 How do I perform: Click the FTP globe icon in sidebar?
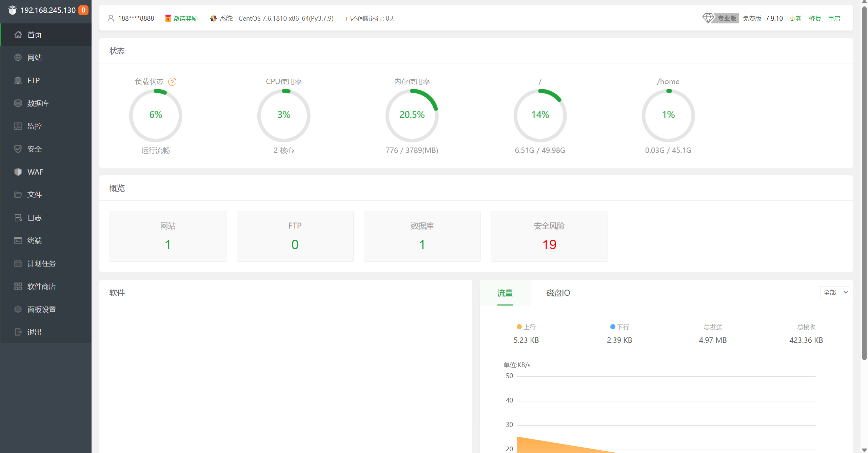click(18, 80)
